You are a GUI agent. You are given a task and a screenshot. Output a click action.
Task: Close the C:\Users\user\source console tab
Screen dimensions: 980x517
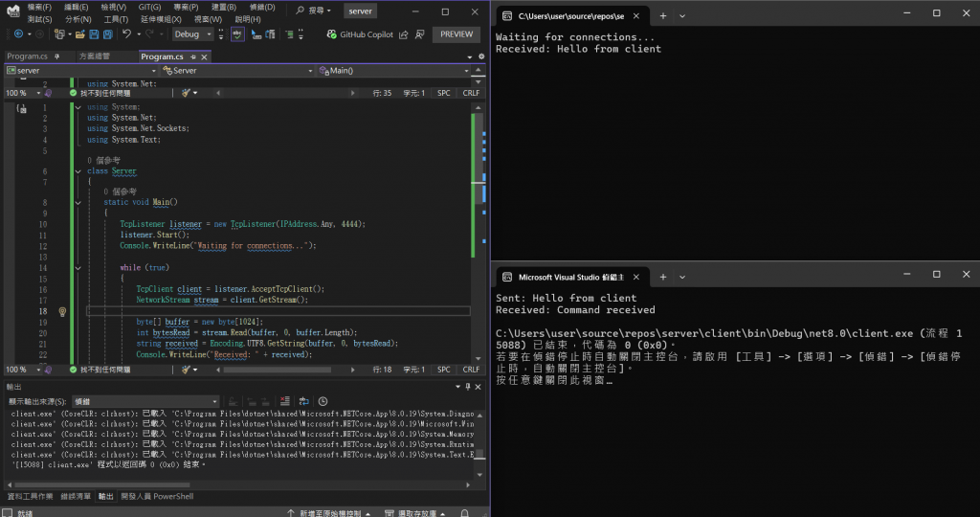point(636,15)
